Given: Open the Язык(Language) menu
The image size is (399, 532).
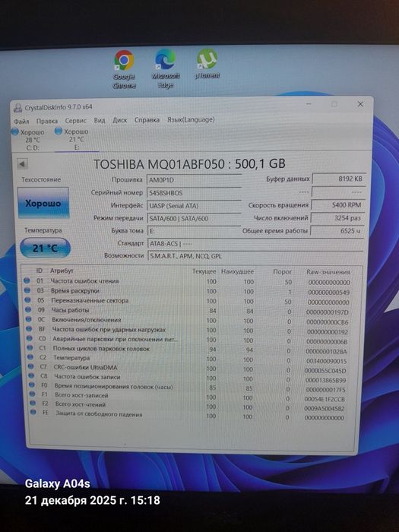Looking at the screenshot, I should tap(191, 119).
